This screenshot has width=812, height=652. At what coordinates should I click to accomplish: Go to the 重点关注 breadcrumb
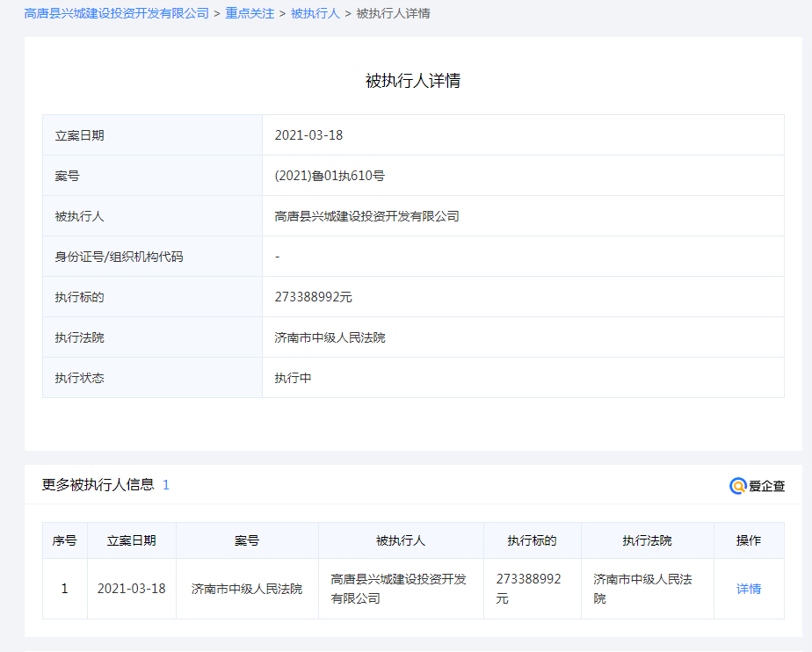(250, 13)
